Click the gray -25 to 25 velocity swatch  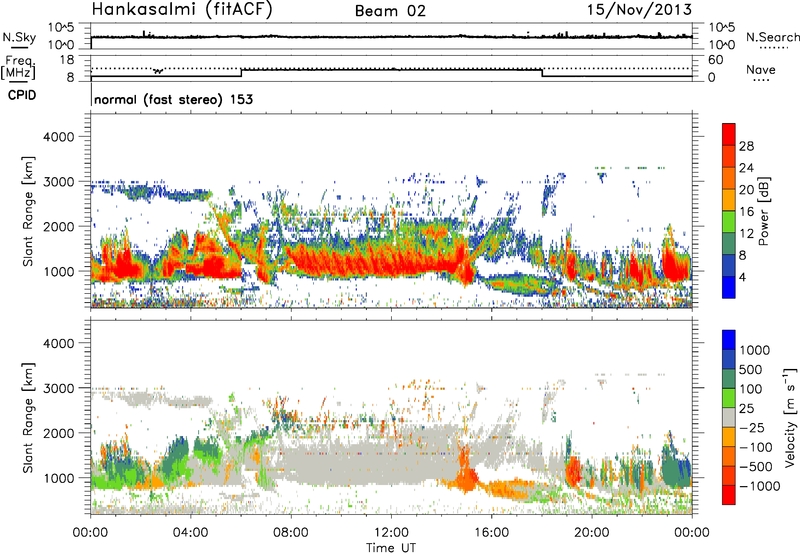(x=729, y=417)
